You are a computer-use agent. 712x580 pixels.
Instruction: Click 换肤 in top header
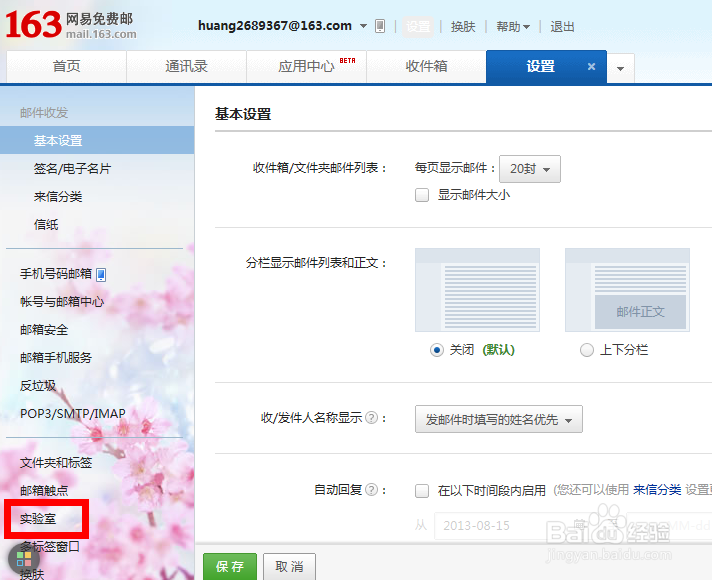coord(463,27)
